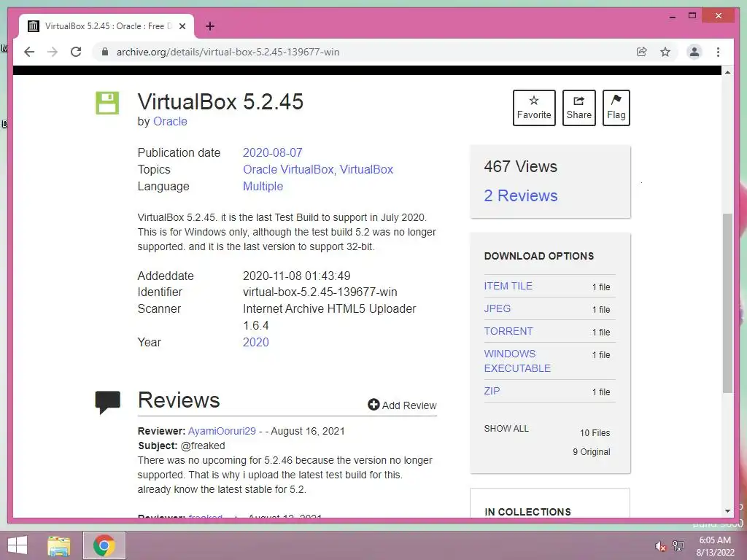Click the Share page icon in address bar
The height and width of the screenshot is (560, 747).
pos(642,52)
